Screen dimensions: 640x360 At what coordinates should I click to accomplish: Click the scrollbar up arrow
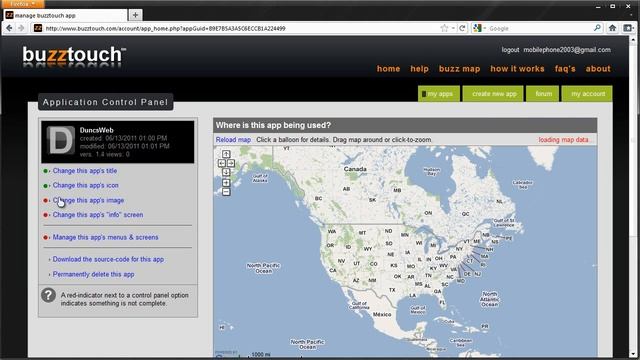633,40
